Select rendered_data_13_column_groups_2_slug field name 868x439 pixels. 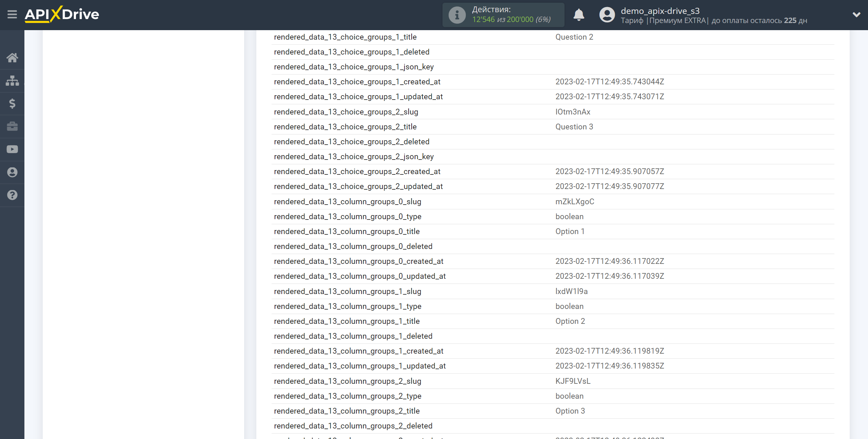348,381
